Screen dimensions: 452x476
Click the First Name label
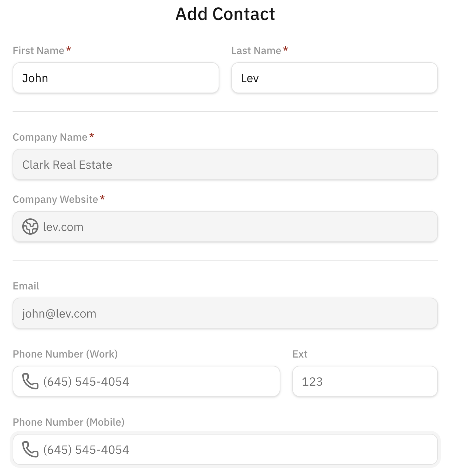tap(38, 51)
